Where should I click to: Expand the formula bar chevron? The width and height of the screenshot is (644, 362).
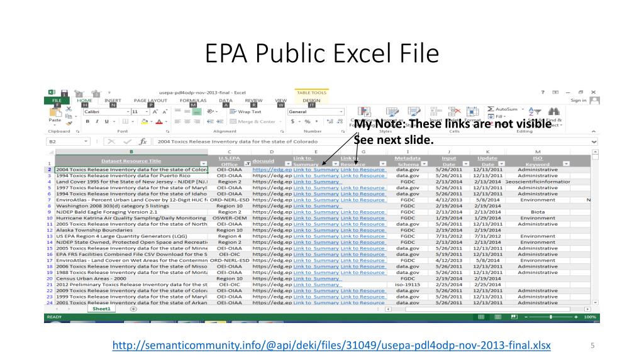tap(594, 141)
